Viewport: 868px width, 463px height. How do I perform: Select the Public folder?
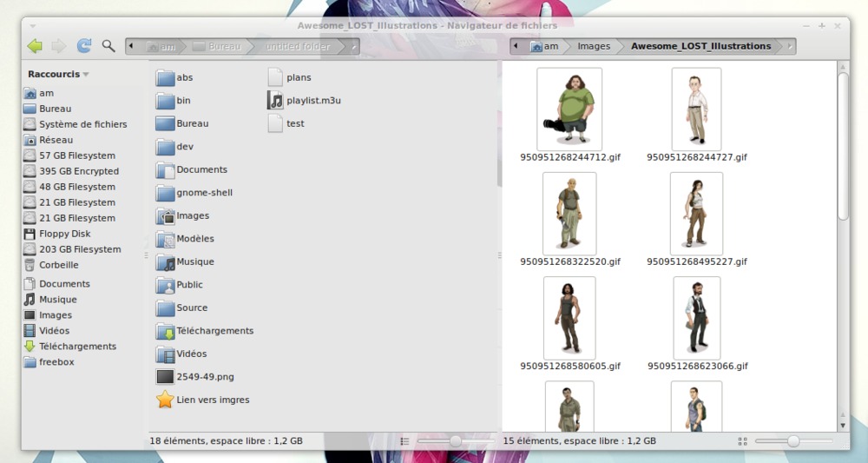tap(180, 285)
